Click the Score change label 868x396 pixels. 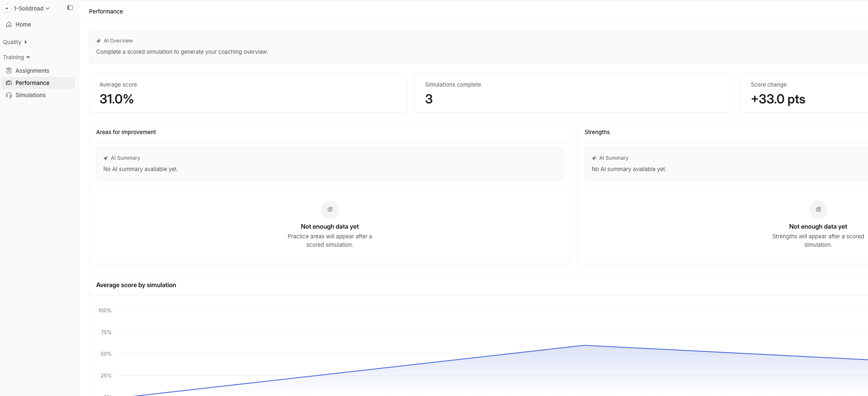point(768,84)
